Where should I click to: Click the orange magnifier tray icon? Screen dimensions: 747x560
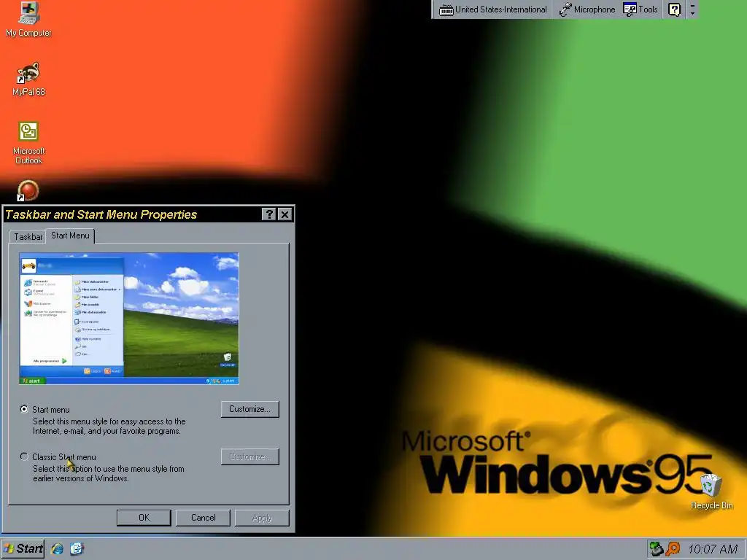point(673,549)
